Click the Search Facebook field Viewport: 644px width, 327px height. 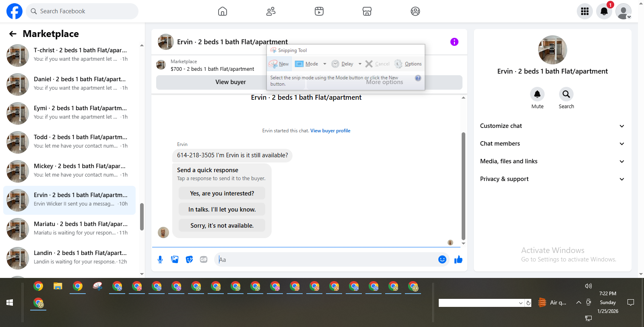(82, 11)
